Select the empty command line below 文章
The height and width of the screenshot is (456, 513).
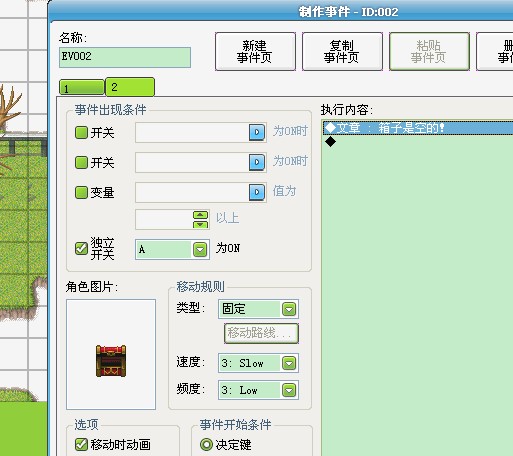point(418,142)
